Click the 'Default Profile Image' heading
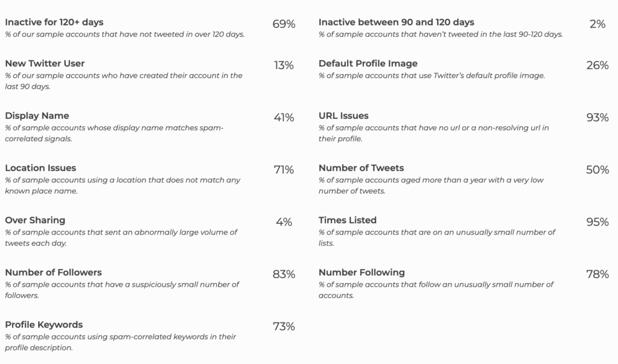This screenshot has height=364, width=618. pyautogui.click(x=368, y=63)
